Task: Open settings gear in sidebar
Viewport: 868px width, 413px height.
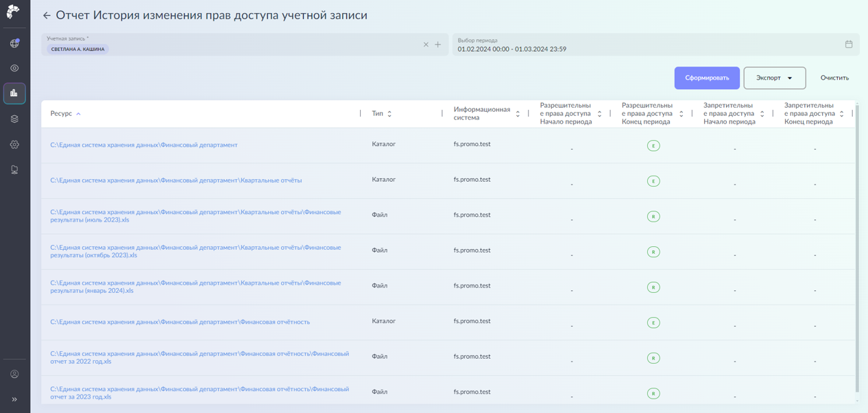Action: 14,145
